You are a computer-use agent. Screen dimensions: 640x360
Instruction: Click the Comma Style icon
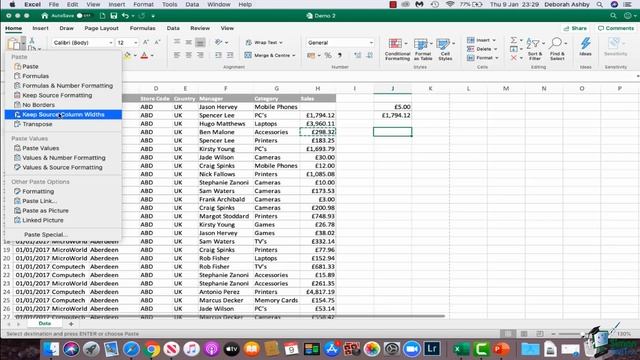340,56
